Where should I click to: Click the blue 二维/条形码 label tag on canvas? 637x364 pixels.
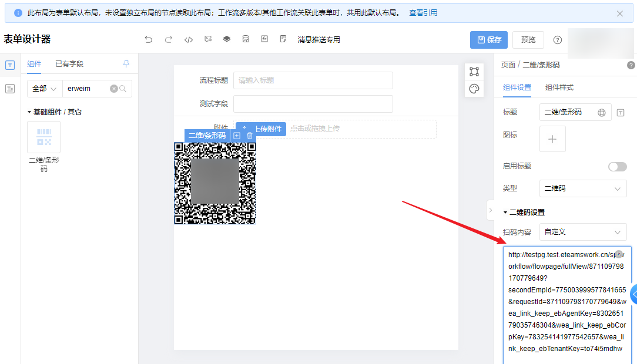pos(207,136)
